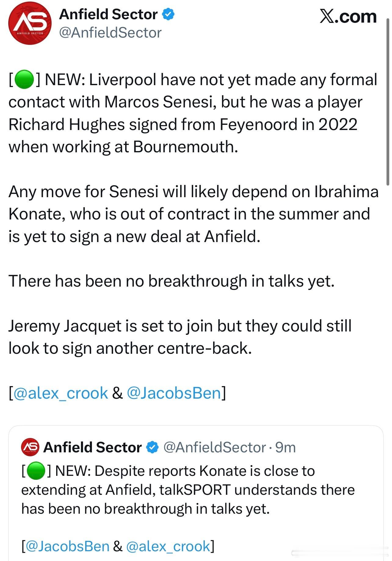
Task: Open the Anfield Sector name in the quoted post
Action: (x=93, y=447)
